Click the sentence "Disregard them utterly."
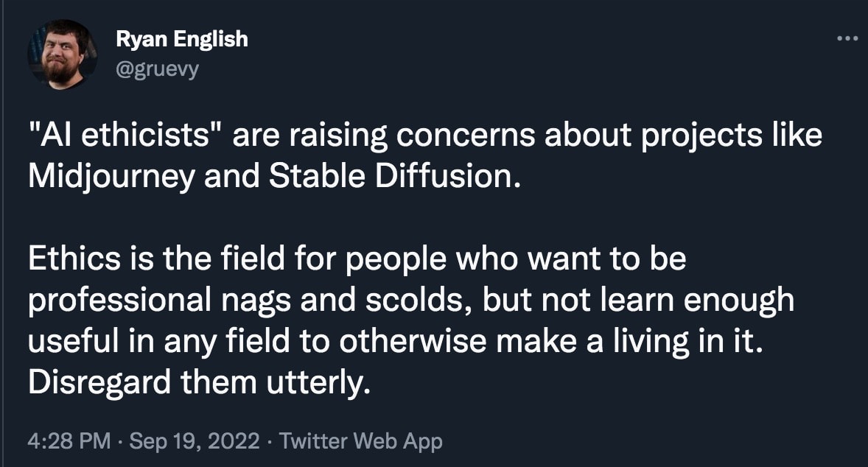 pos(197,382)
